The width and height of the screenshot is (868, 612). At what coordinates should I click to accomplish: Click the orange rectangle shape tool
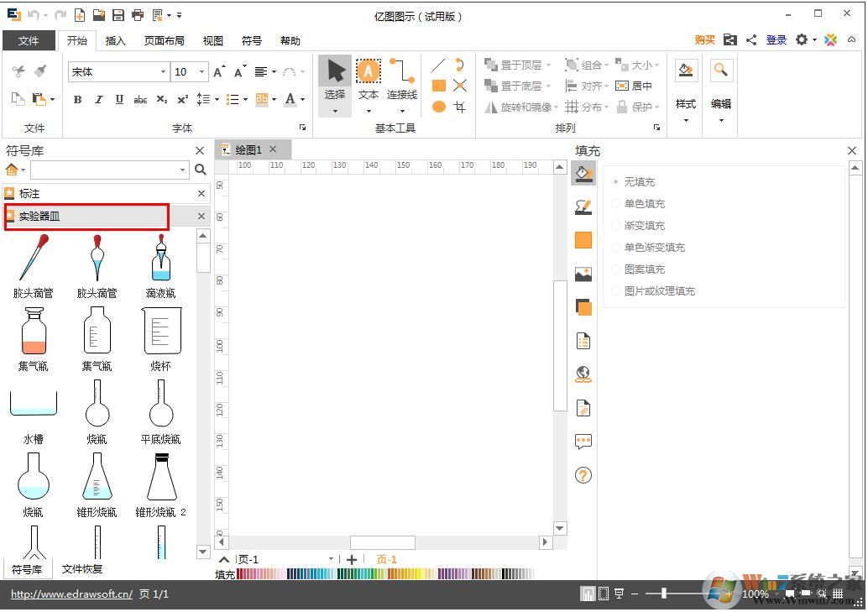click(438, 86)
